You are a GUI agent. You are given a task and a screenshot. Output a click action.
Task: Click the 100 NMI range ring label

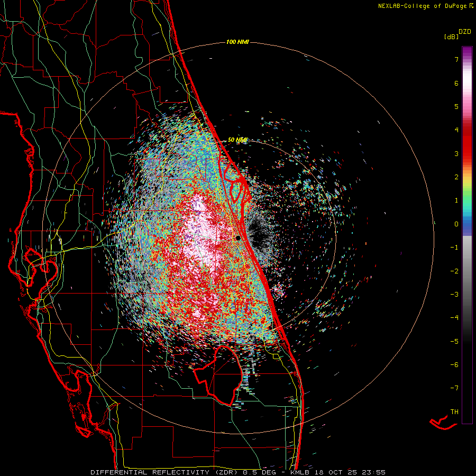point(237,42)
